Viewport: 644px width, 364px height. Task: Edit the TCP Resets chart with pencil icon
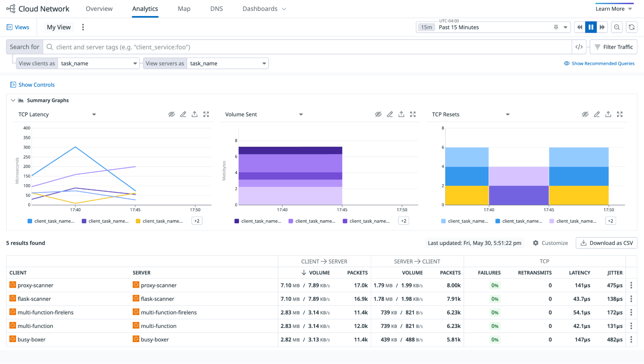coord(597,114)
